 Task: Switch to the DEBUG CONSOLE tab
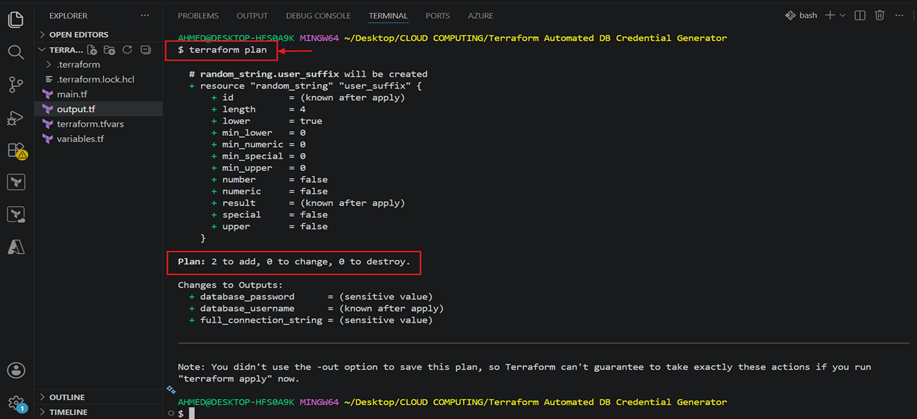(x=318, y=16)
